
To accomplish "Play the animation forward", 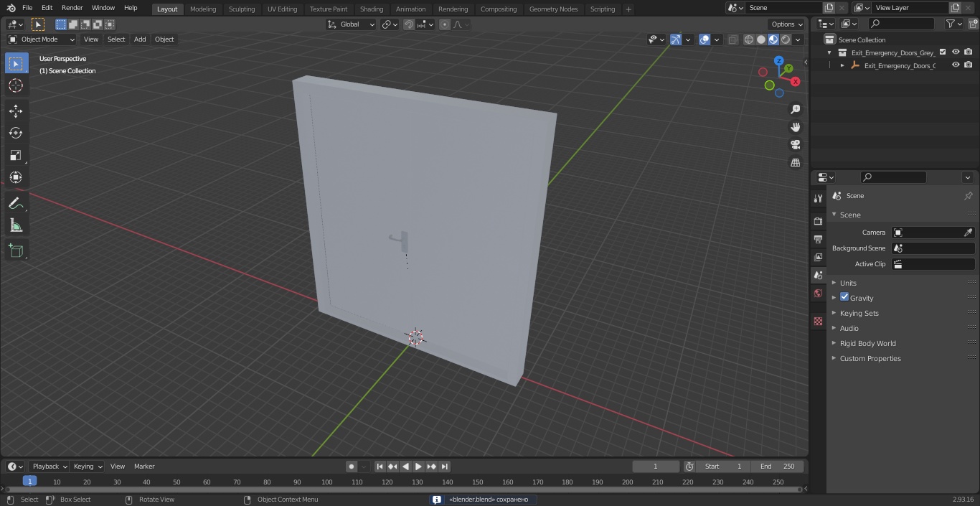I will pos(418,467).
